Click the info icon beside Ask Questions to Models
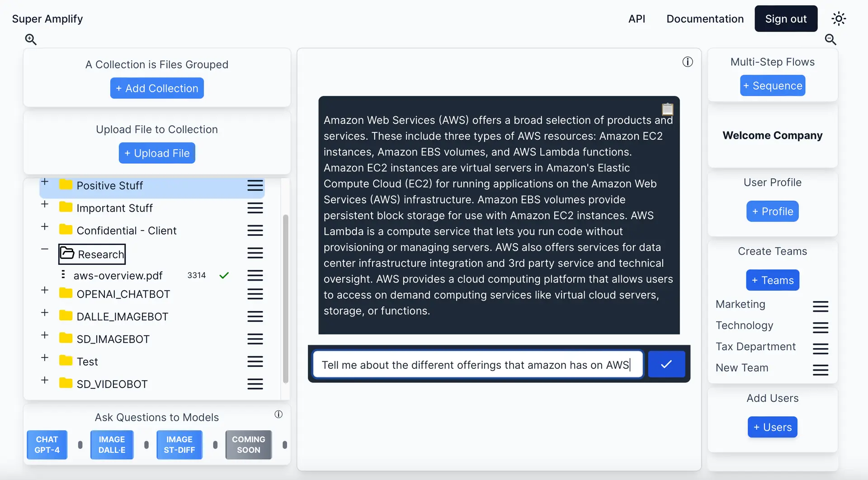This screenshot has width=868, height=480. coord(279,414)
